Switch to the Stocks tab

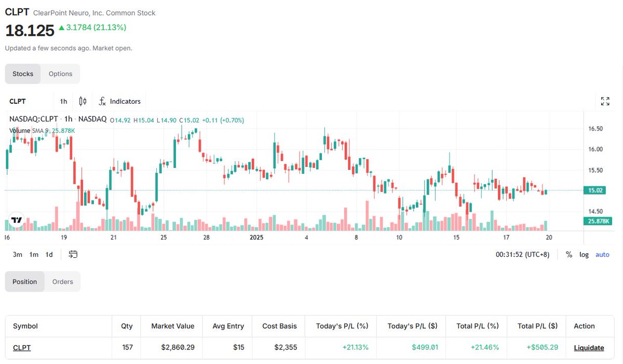23,74
